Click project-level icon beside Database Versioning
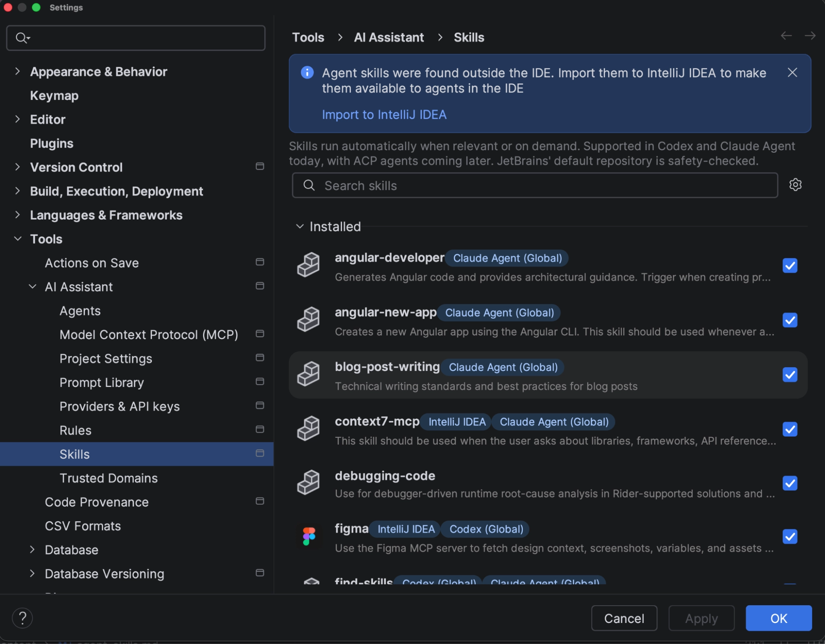This screenshot has height=644, width=825. point(260,573)
